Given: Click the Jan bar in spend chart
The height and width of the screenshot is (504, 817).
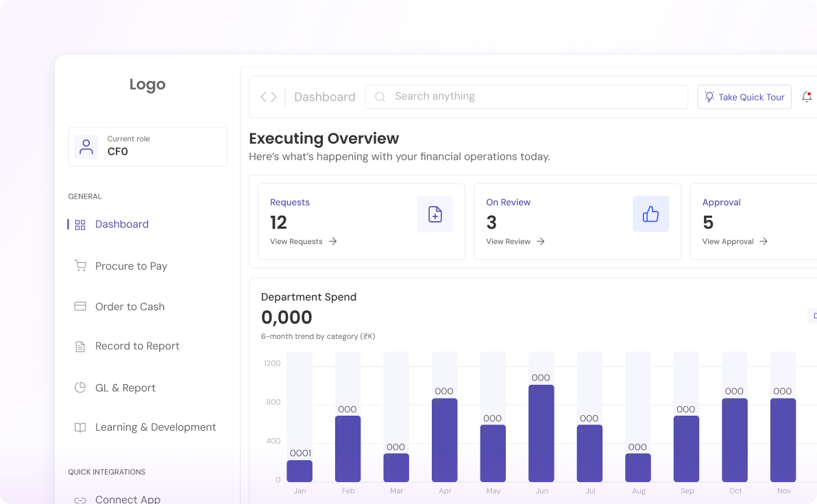Looking at the screenshot, I should pyautogui.click(x=300, y=471).
